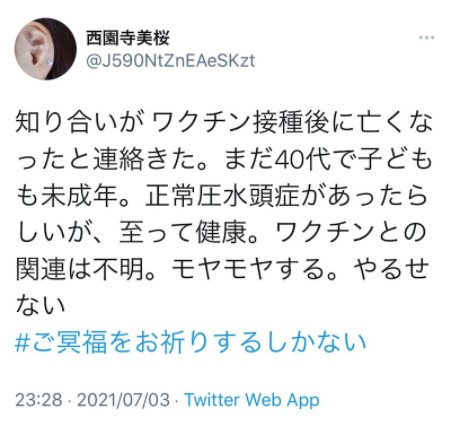This screenshot has width=459, height=426.
Task: Click お祈り within the blue hashtag
Action: (175, 342)
